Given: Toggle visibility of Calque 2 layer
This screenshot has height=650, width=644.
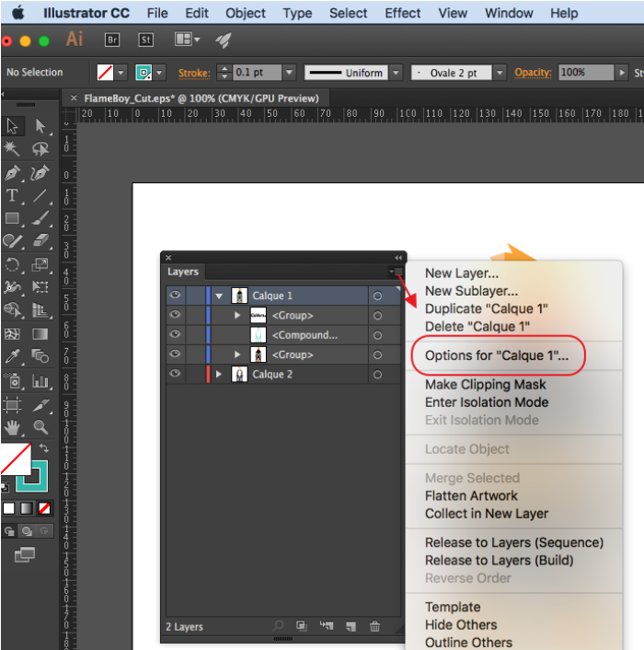Looking at the screenshot, I should [175, 375].
